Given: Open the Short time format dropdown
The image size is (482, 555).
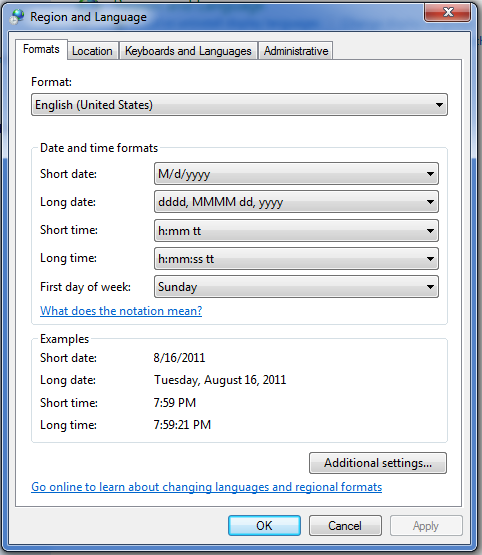Looking at the screenshot, I should [x=296, y=231].
